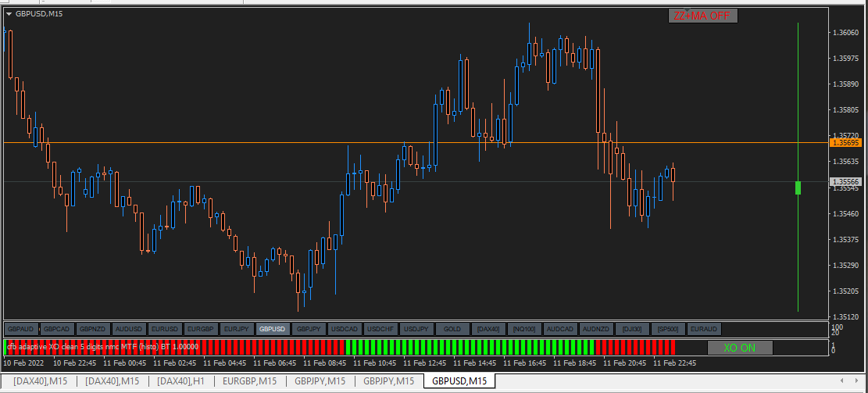The height and width of the screenshot is (393, 868).
Task: Click the 10 Feb 2022 date label
Action: click(23, 363)
